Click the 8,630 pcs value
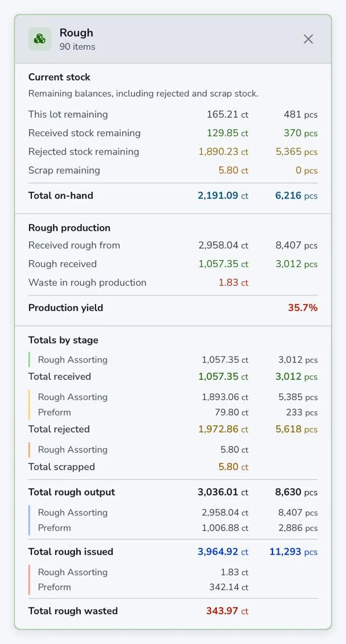346x644 pixels. (296, 492)
